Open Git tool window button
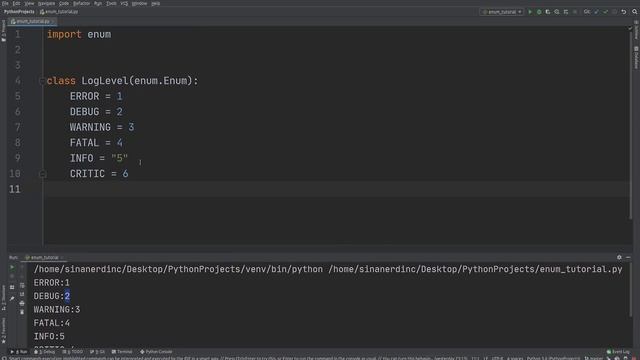Image resolution: width=640 pixels, height=360 pixels. coord(97,351)
